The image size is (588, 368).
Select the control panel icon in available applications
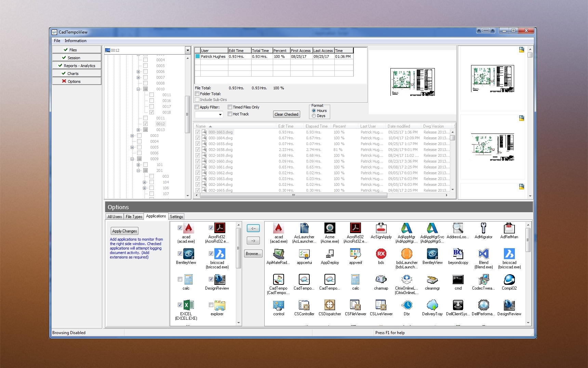(278, 305)
